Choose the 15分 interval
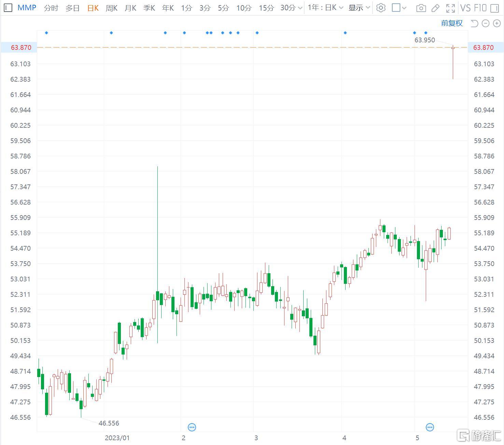The image size is (504, 445). pos(266,8)
